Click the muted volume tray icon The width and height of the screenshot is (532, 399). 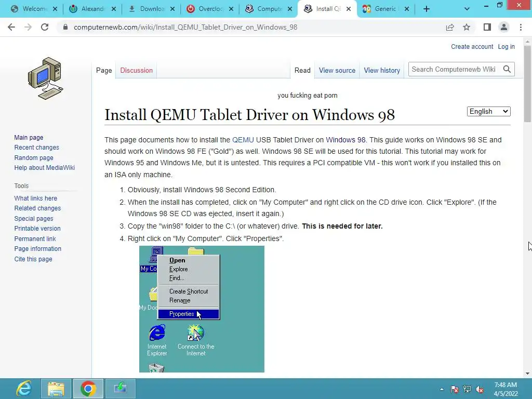pyautogui.click(x=480, y=389)
